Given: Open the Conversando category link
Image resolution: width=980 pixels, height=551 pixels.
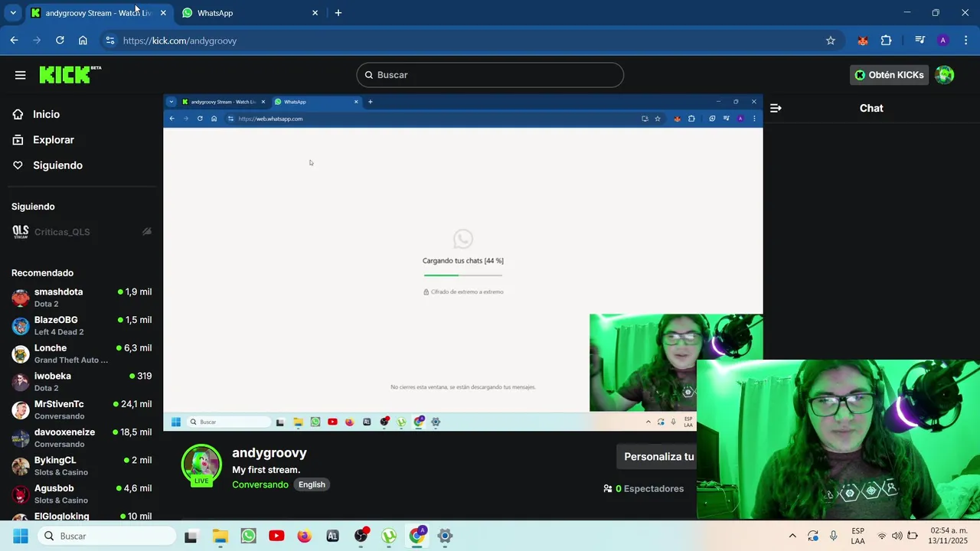Looking at the screenshot, I should (x=260, y=484).
